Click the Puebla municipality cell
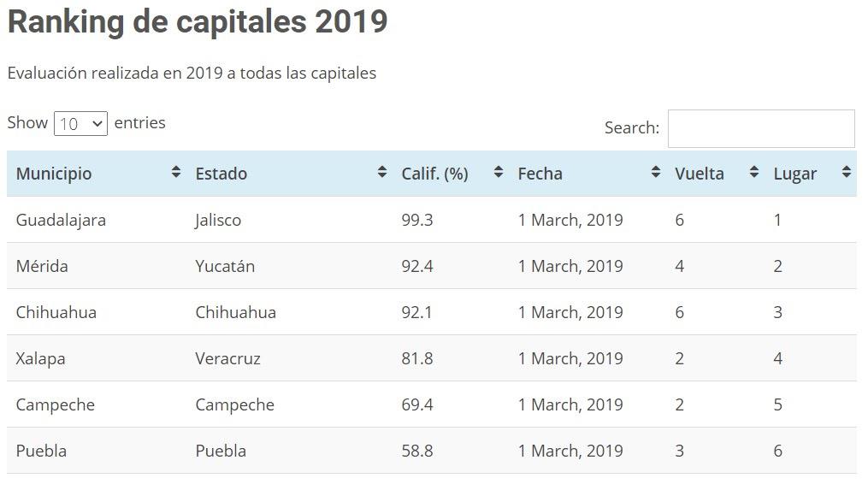The image size is (868, 484). coord(41,451)
